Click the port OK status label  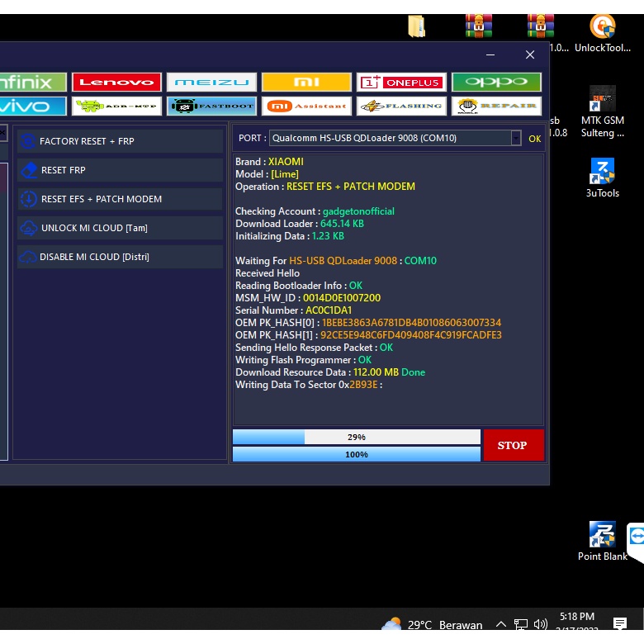coord(534,139)
